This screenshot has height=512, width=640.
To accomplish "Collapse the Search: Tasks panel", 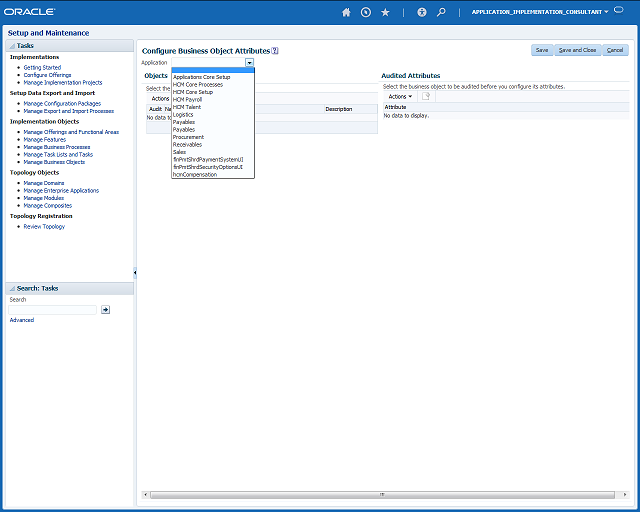I will (x=12, y=288).
